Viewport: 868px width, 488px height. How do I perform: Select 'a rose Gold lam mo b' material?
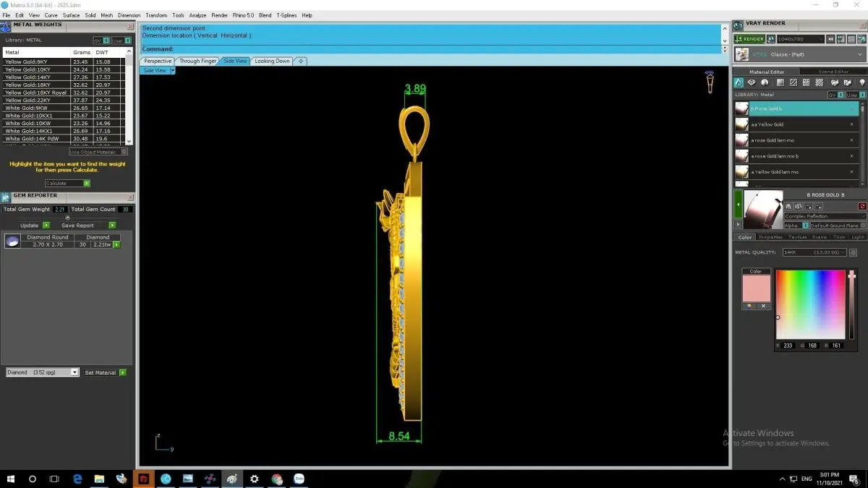pyautogui.click(x=796, y=156)
